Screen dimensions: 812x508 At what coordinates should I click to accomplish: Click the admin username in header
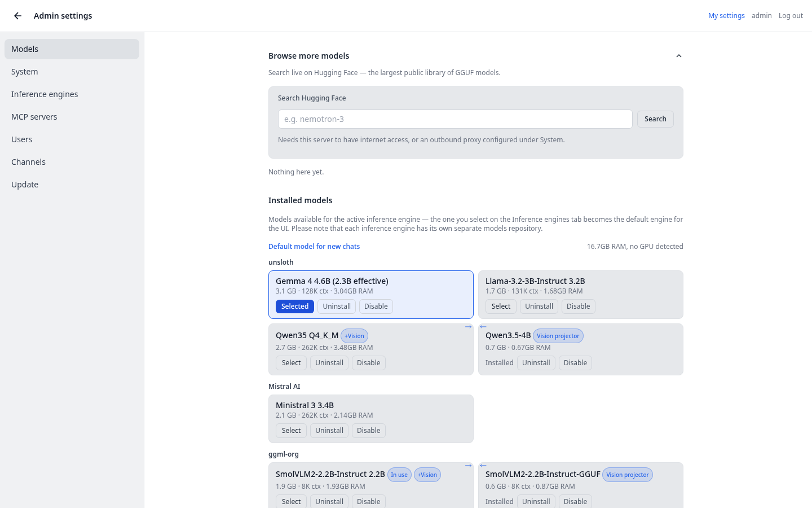point(761,16)
